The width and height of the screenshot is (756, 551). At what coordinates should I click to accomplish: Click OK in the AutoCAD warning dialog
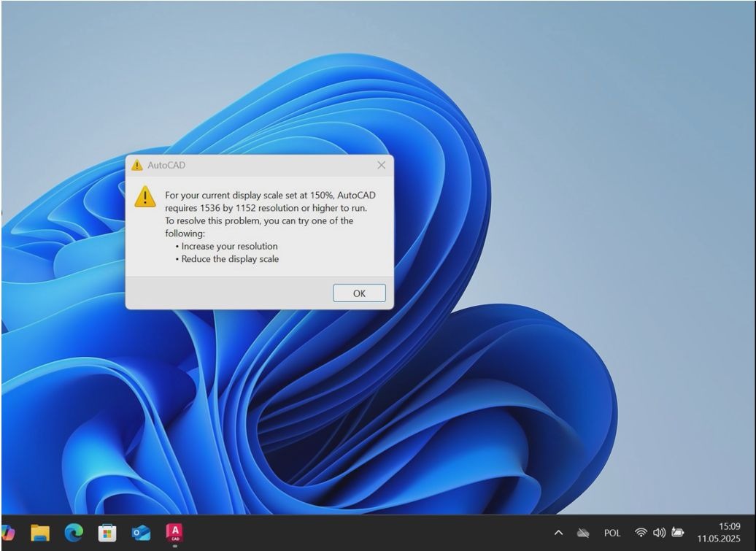coord(359,293)
